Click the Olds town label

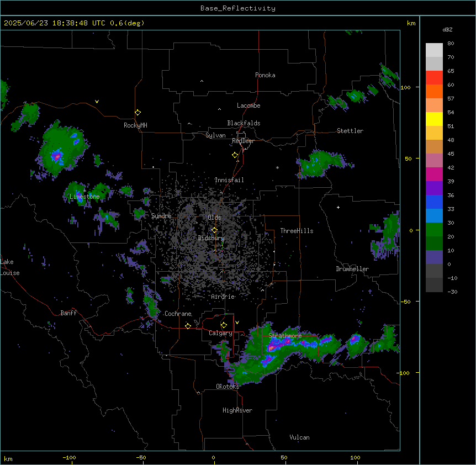(214, 218)
